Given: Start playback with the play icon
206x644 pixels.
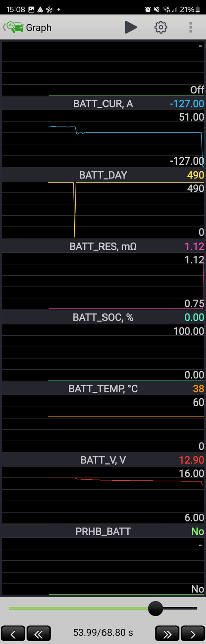Looking at the screenshot, I should [131, 27].
